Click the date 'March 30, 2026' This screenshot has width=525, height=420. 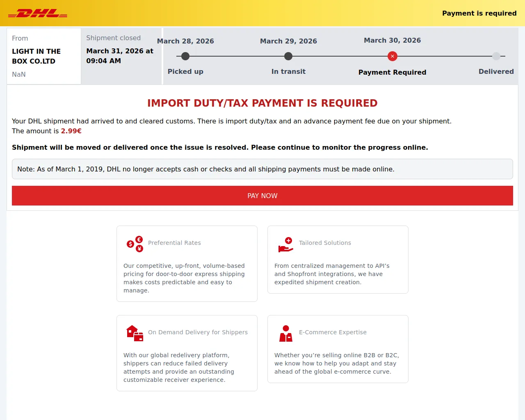(393, 40)
